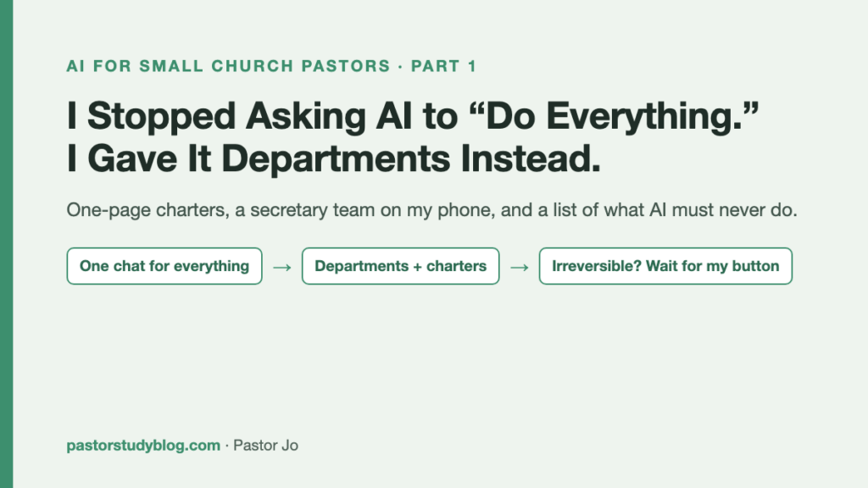Click the 'One chat for everything' pill
Viewport: 868px width, 488px height.
(164, 266)
